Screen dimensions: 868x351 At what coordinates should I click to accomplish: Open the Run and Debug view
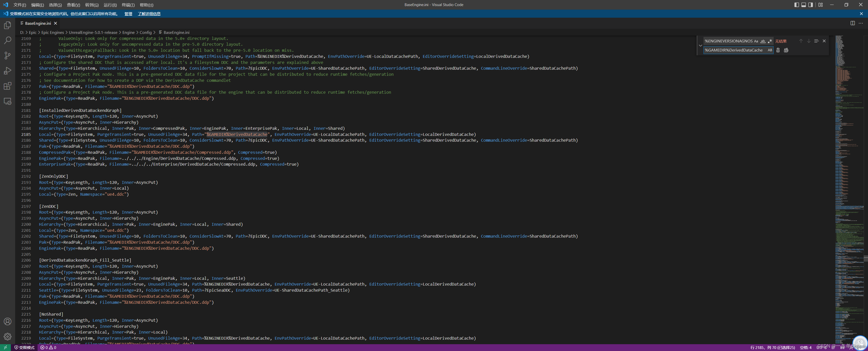[7, 71]
